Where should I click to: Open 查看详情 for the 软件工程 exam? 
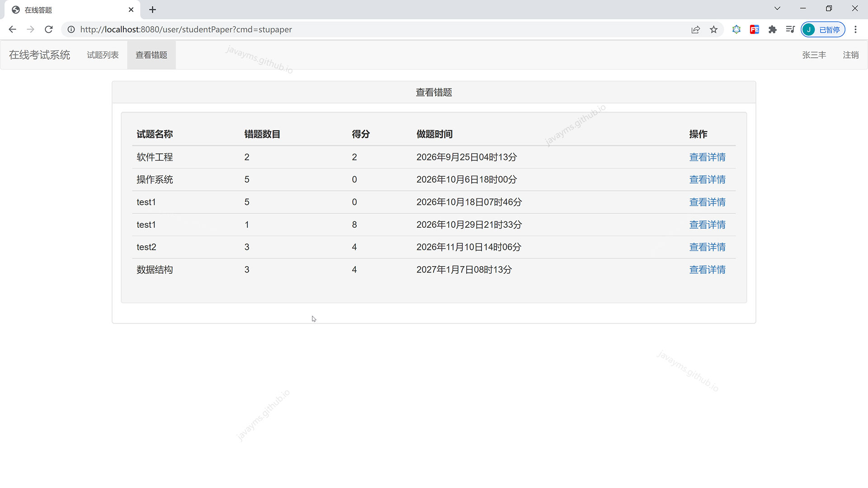click(x=707, y=157)
